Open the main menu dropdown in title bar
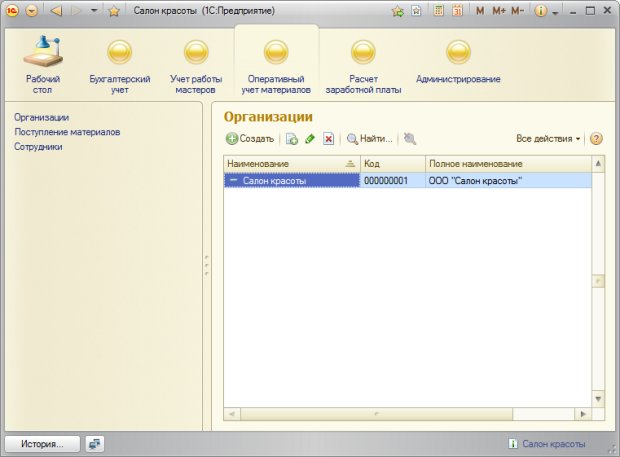The width and height of the screenshot is (620, 457). [x=32, y=11]
